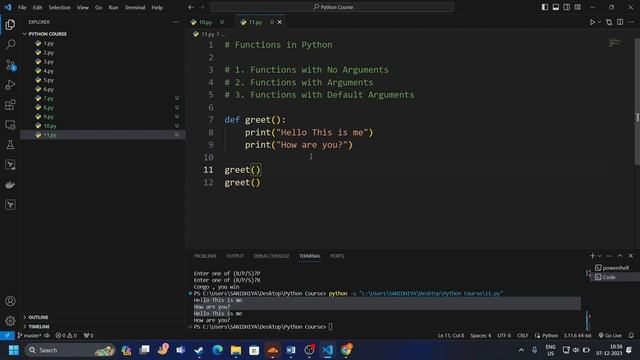Click the Command Center search box

(x=332, y=7)
